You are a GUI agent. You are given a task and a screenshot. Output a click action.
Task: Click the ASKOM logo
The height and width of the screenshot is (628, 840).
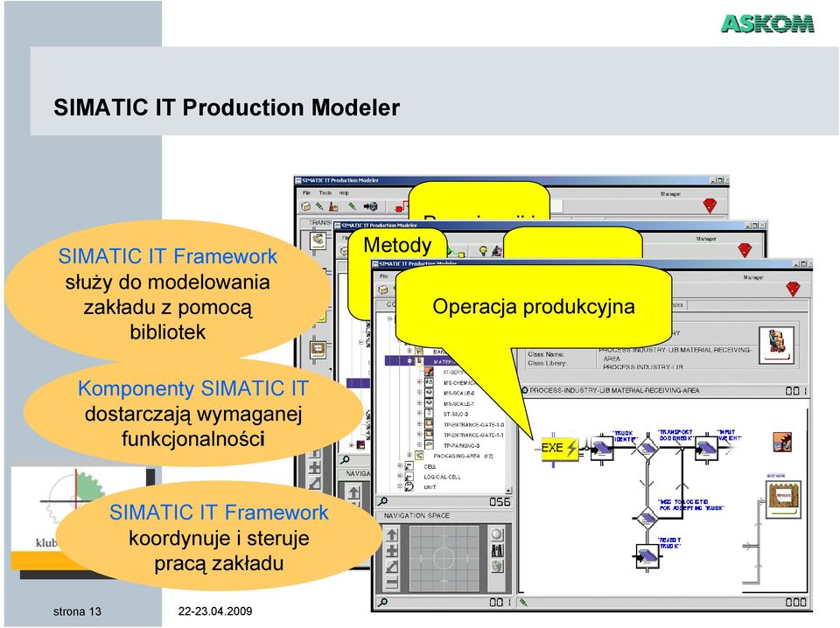tap(766, 24)
